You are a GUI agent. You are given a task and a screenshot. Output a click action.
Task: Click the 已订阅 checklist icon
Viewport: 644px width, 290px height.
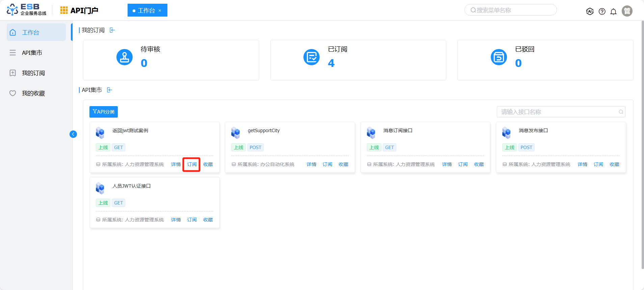coord(311,57)
